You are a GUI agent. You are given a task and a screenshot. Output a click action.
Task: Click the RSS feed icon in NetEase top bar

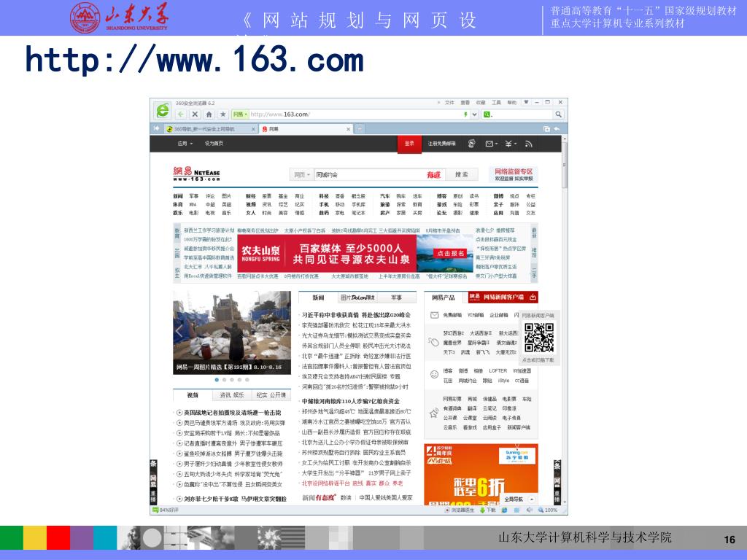pos(528,144)
